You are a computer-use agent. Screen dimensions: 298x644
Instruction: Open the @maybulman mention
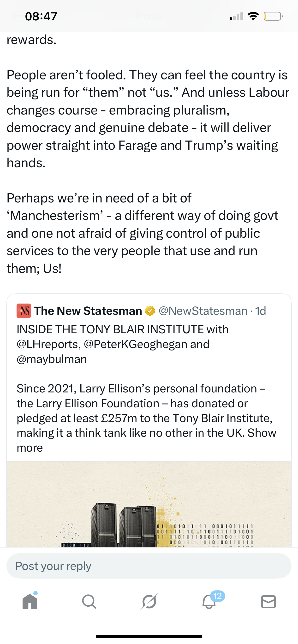point(52,359)
